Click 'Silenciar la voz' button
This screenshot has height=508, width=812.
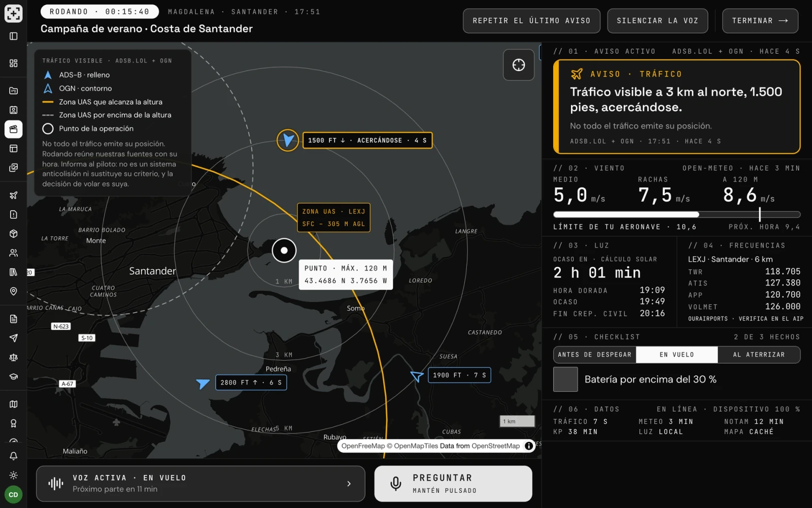click(657, 21)
